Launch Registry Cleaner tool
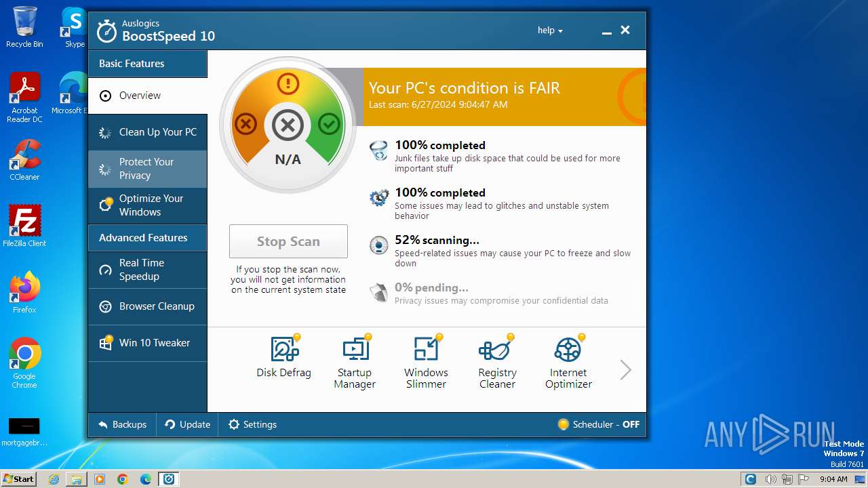The height and width of the screenshot is (488, 868). click(x=497, y=363)
